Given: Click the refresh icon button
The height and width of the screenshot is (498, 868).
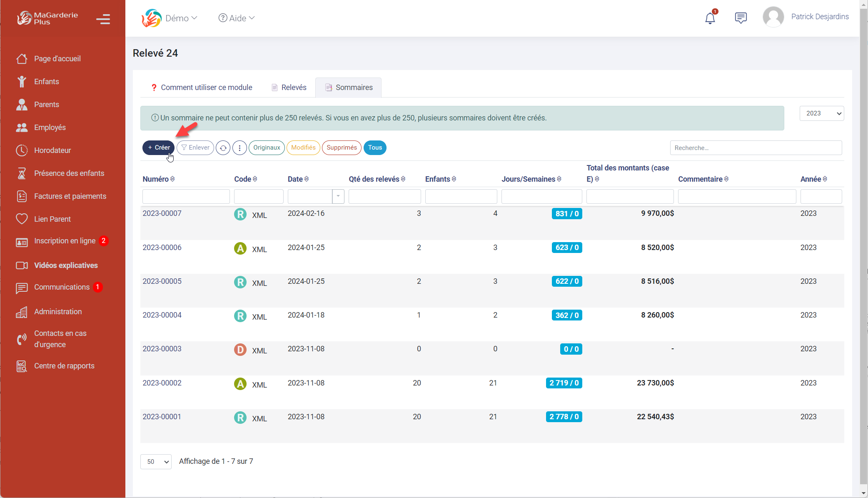Looking at the screenshot, I should pyautogui.click(x=223, y=148).
